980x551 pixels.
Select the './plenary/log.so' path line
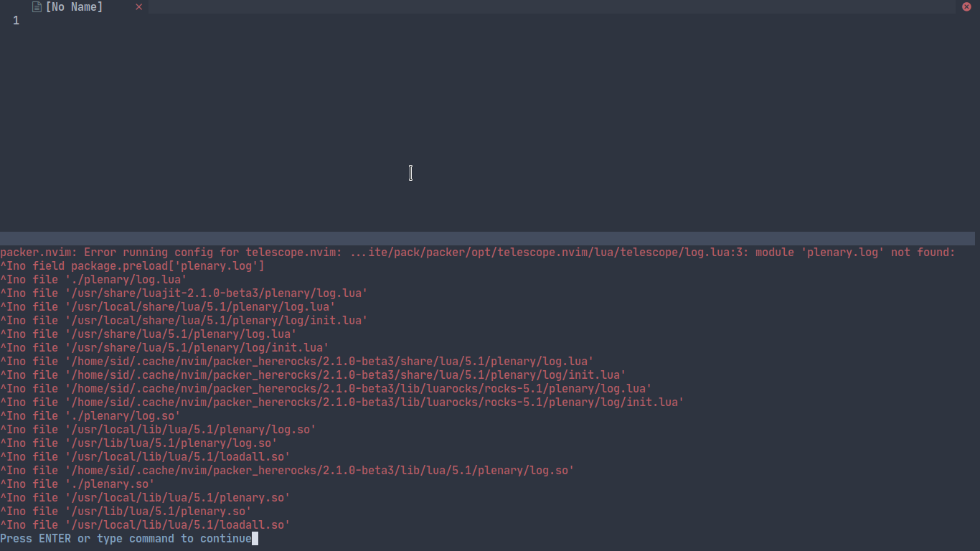(x=90, y=415)
